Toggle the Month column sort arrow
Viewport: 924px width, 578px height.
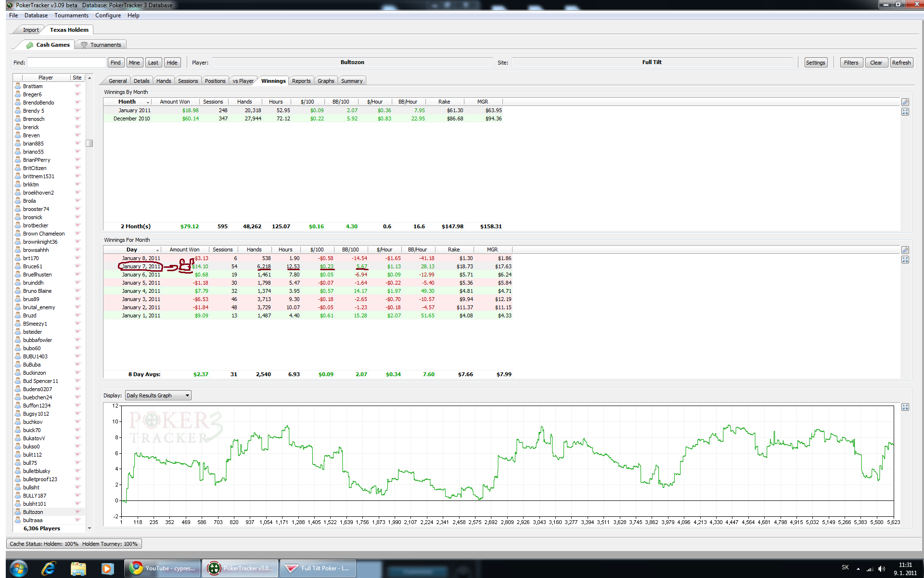pos(148,102)
